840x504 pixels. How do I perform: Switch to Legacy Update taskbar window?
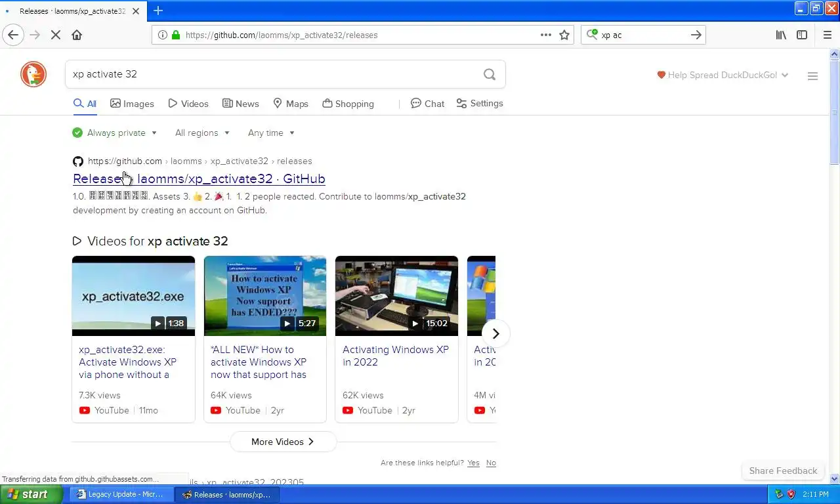click(123, 494)
